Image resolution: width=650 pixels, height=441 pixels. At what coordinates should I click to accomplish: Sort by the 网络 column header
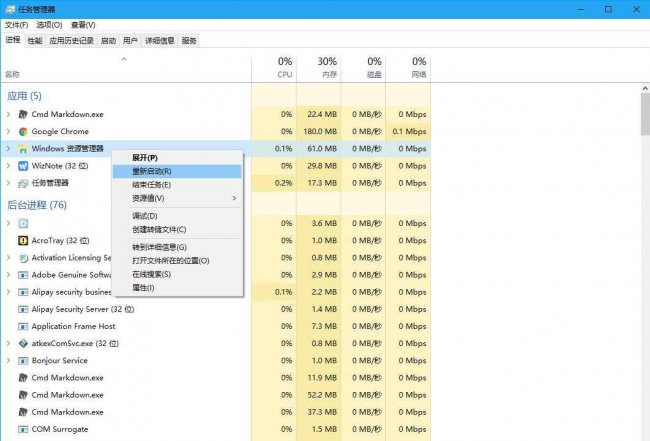click(408, 68)
